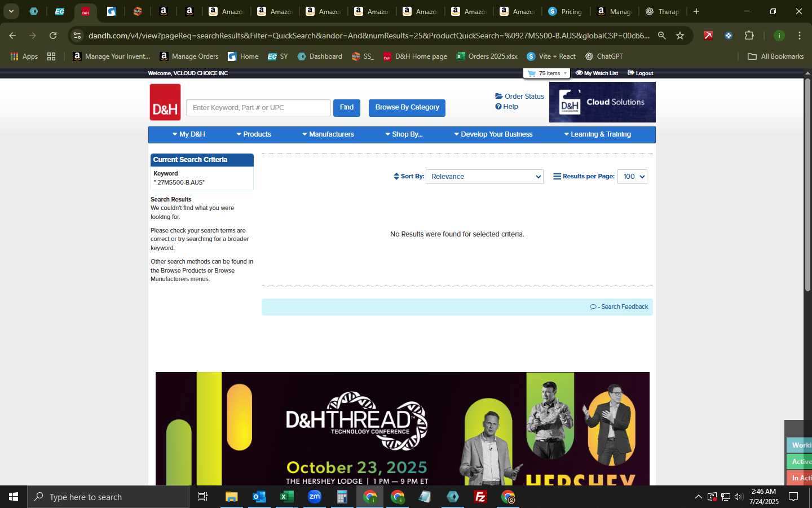Open the browser Extensions puzzle icon
The height and width of the screenshot is (508, 812).
coord(749,36)
